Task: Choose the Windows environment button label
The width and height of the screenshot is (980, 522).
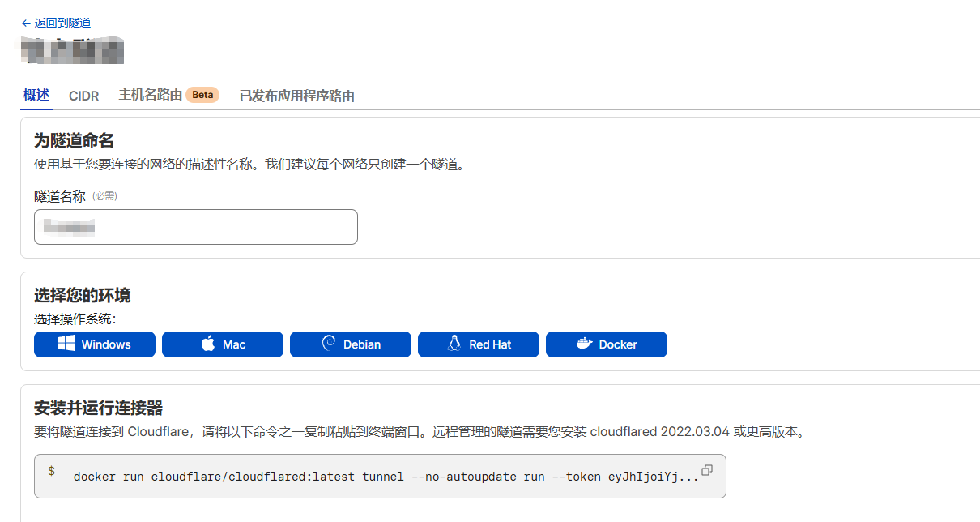Action: [x=106, y=344]
